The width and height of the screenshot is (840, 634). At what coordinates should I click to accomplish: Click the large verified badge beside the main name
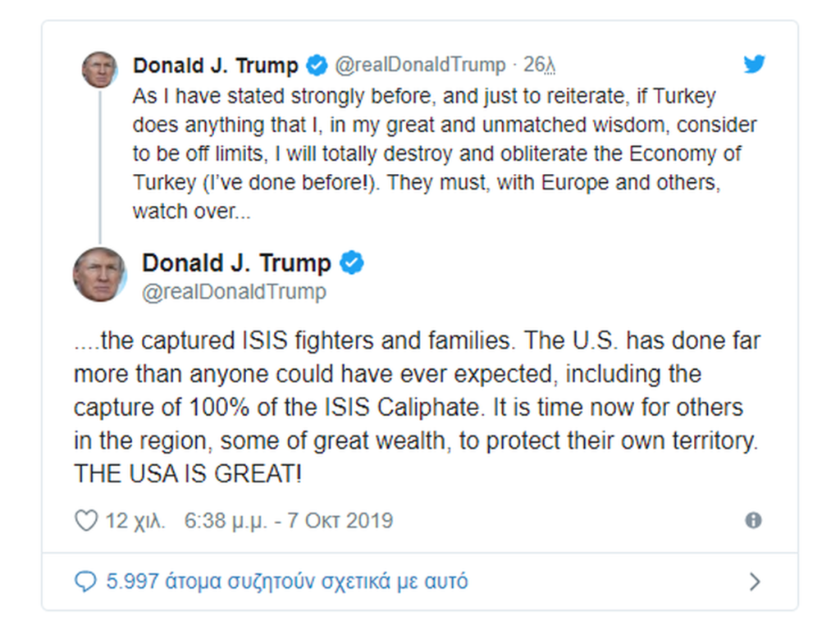352,263
